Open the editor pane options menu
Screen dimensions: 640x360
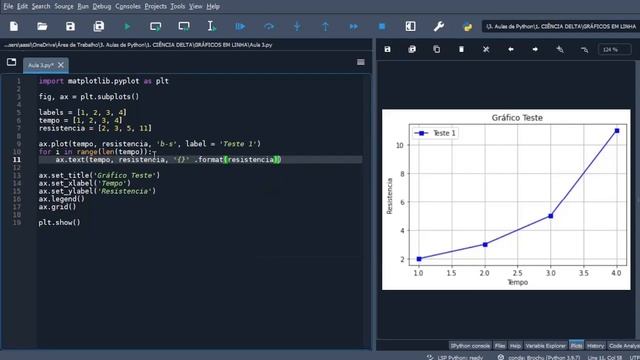[361, 62]
